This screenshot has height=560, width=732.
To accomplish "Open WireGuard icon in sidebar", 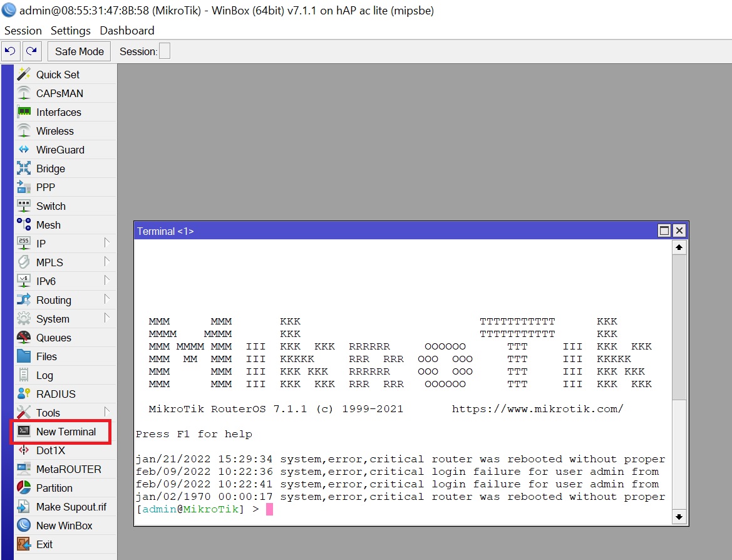I will [x=24, y=150].
